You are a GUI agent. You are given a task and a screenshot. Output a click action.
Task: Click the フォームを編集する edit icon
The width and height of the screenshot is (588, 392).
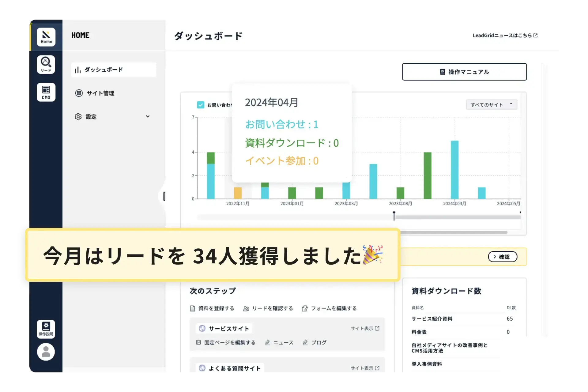pyautogui.click(x=305, y=308)
